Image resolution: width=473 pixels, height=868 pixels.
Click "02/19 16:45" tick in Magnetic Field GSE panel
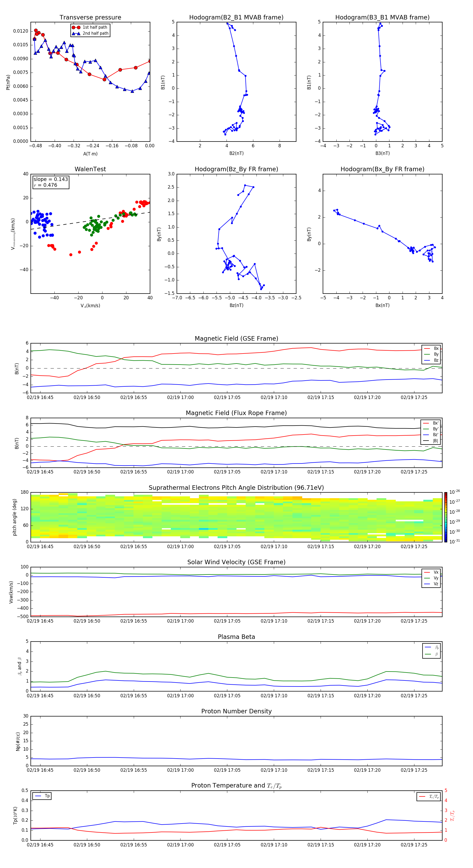pos(40,397)
